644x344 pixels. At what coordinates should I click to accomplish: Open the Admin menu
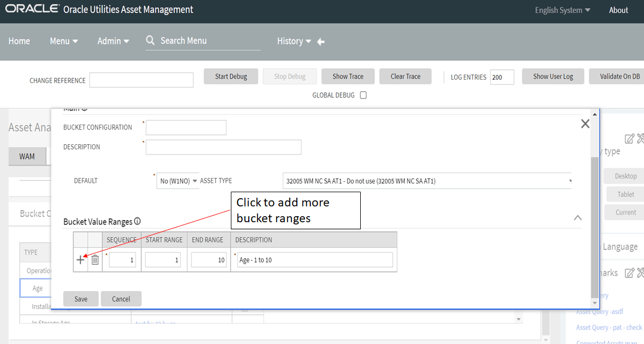112,41
